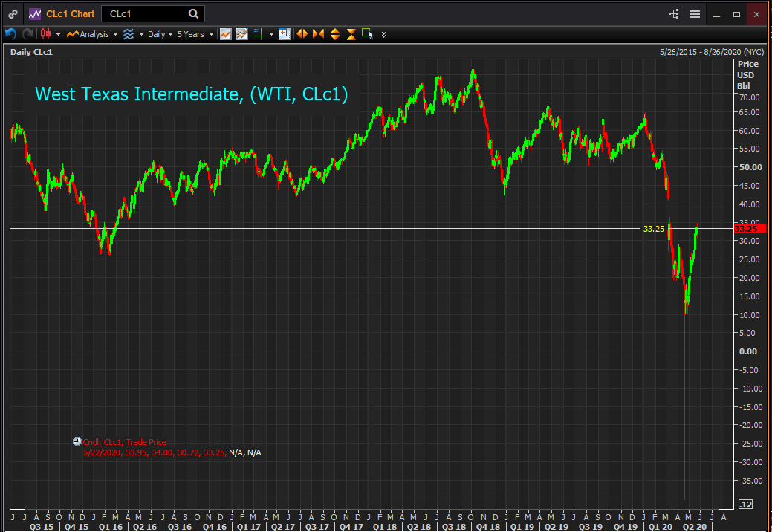Click the grey redo arrow
The height and width of the screenshot is (532, 772).
[28, 34]
